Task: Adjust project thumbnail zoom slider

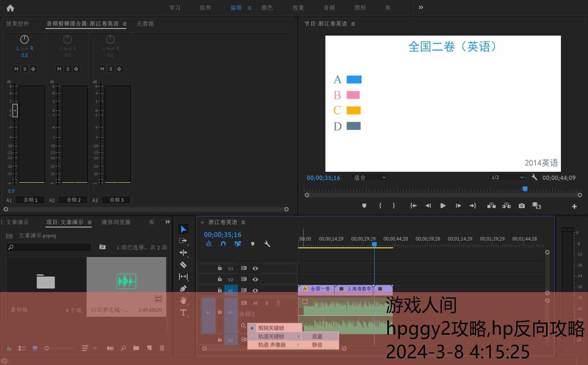Action: coord(47,348)
